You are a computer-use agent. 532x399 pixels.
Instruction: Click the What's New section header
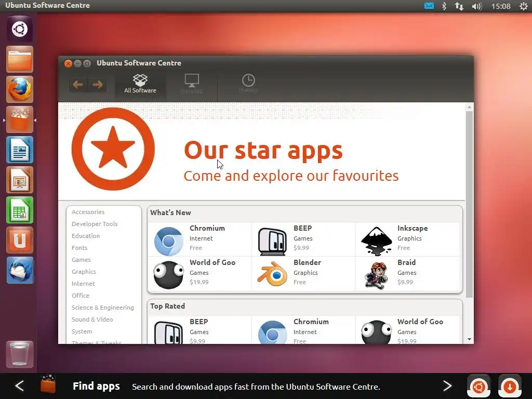(x=170, y=212)
